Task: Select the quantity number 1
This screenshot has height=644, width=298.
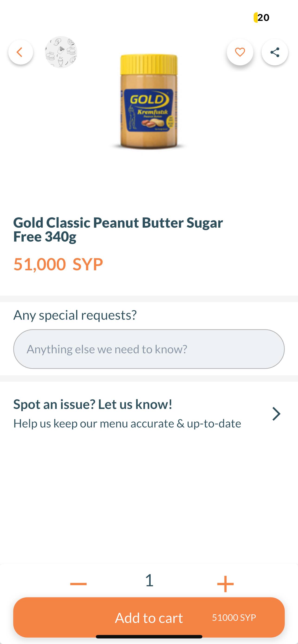Action: 149,580
